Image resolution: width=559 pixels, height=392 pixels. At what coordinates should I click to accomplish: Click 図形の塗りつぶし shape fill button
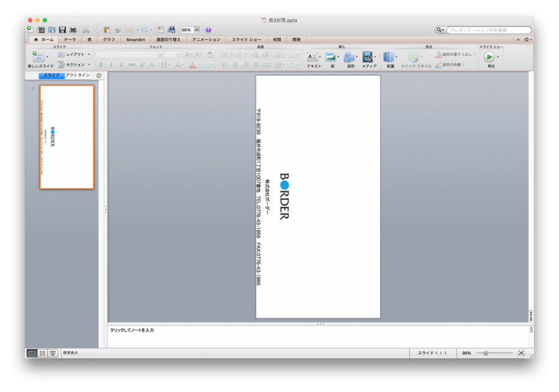coord(455,54)
